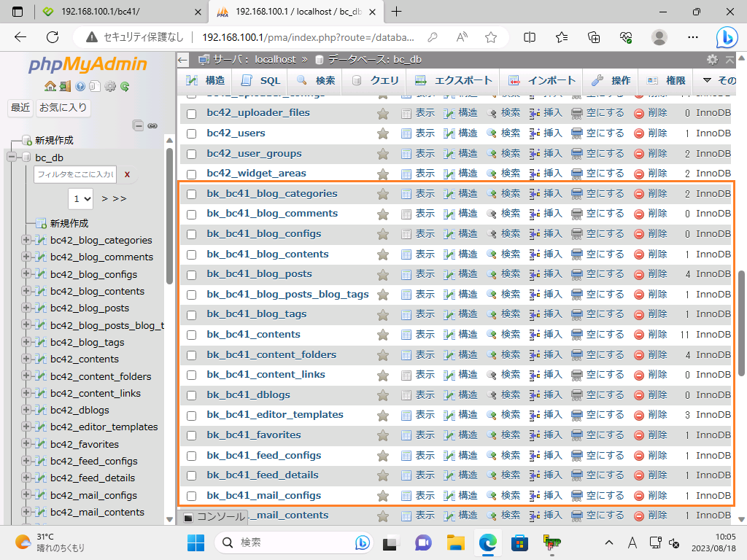747x560 pixels.
Task: Open the page number dropdown in sidebar
Action: tap(81, 198)
